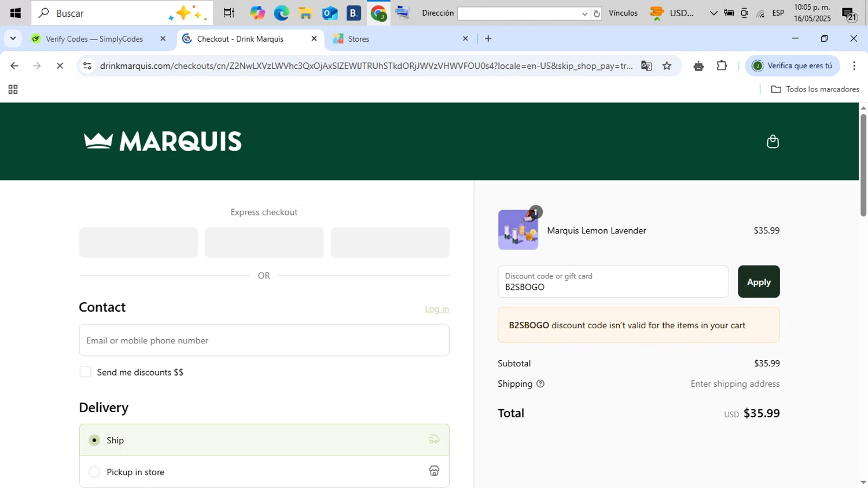Click the page vertical scrollbar thumb
Viewport: 868px width, 488px height.
point(863,165)
